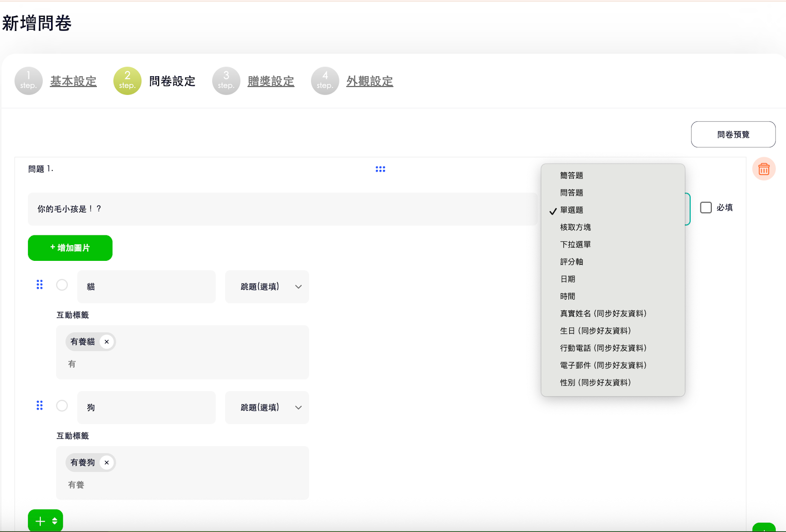This screenshot has height=532, width=786.
Task: Select the radio button for 貓
Action: [x=62, y=285]
